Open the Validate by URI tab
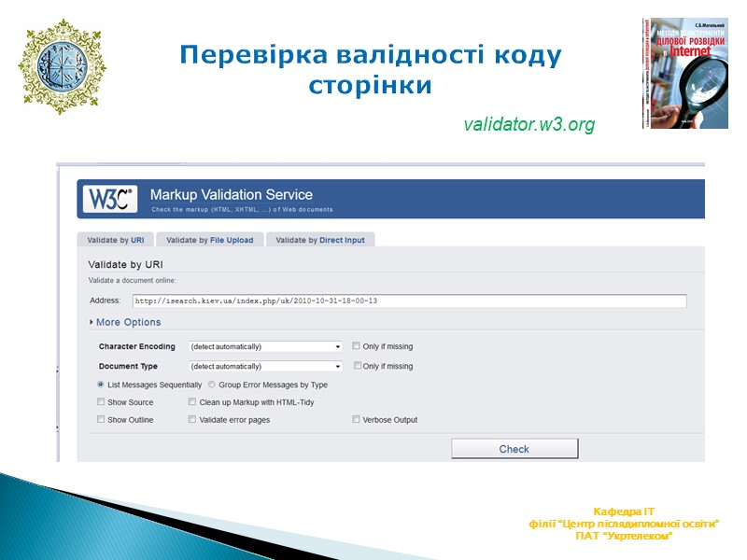Viewport: 747px width, 560px height. 115,240
